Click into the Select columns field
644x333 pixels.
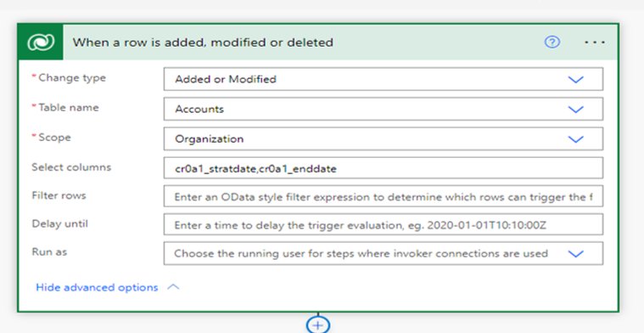point(384,168)
